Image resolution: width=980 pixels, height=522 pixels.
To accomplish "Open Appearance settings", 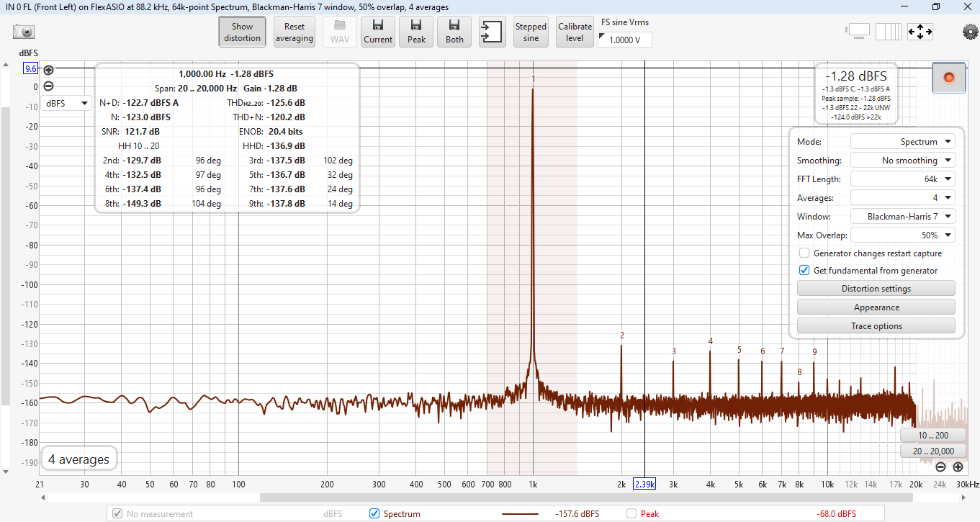I will pos(876,307).
